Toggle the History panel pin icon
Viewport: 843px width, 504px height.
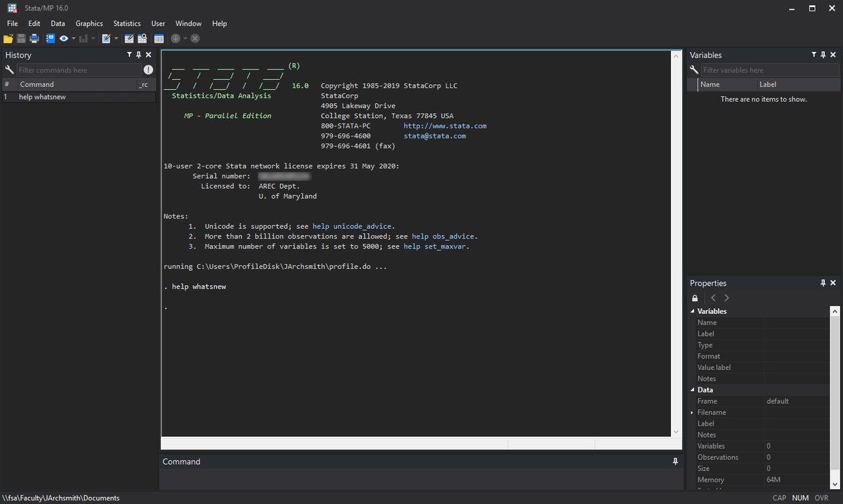pyautogui.click(x=138, y=55)
